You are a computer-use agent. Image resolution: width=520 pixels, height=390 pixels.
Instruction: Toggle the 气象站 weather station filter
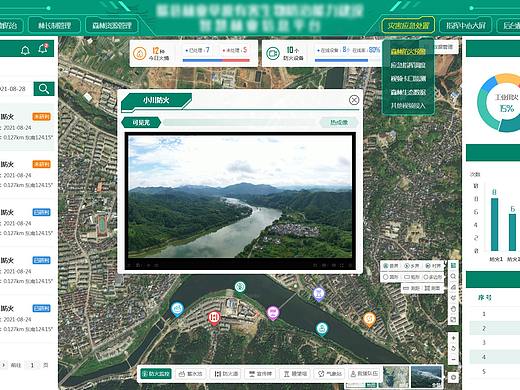coord(330,374)
